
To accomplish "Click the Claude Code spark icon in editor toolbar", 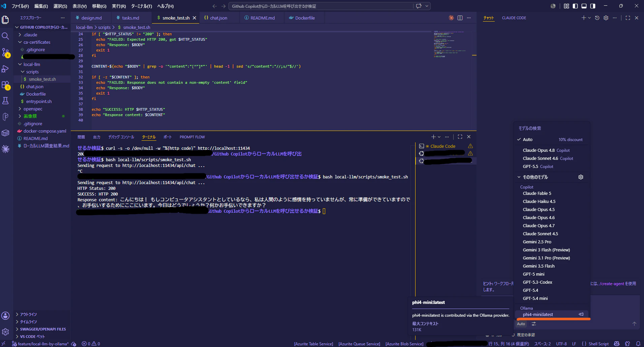I will (x=451, y=18).
